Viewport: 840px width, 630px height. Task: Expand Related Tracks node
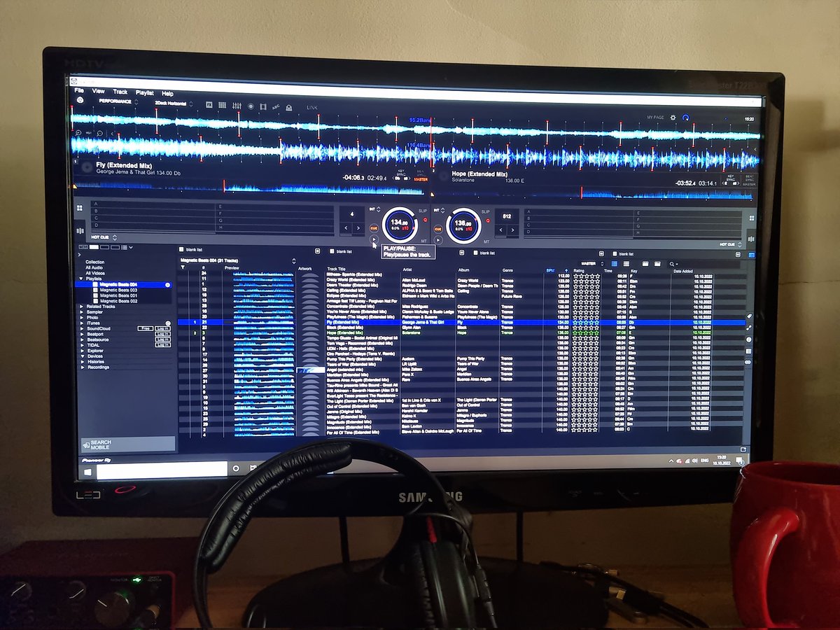(82, 307)
